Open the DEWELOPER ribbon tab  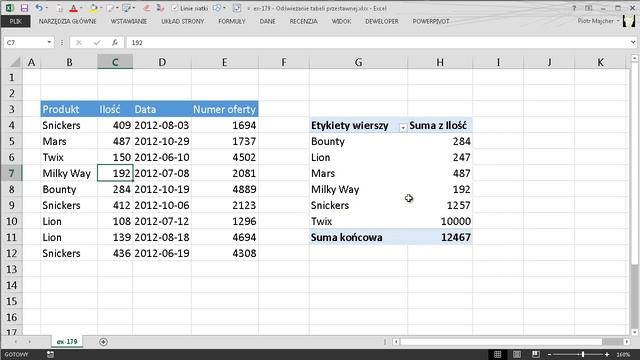382,21
